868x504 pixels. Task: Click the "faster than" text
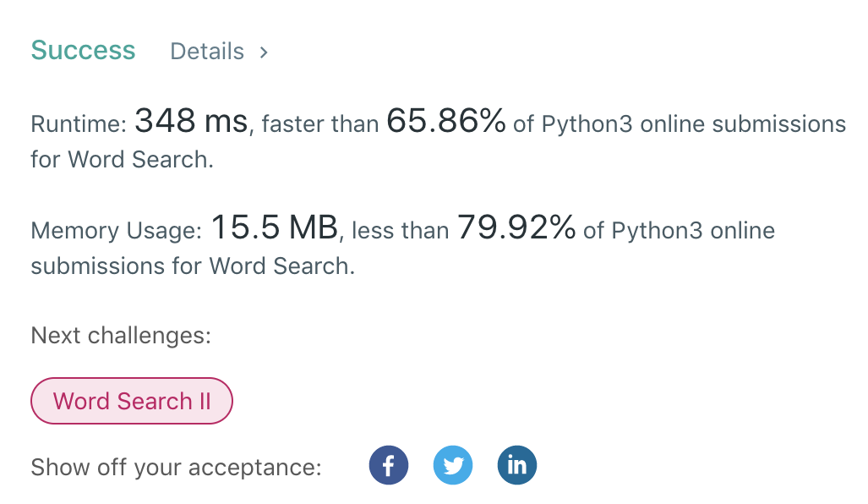coord(319,124)
